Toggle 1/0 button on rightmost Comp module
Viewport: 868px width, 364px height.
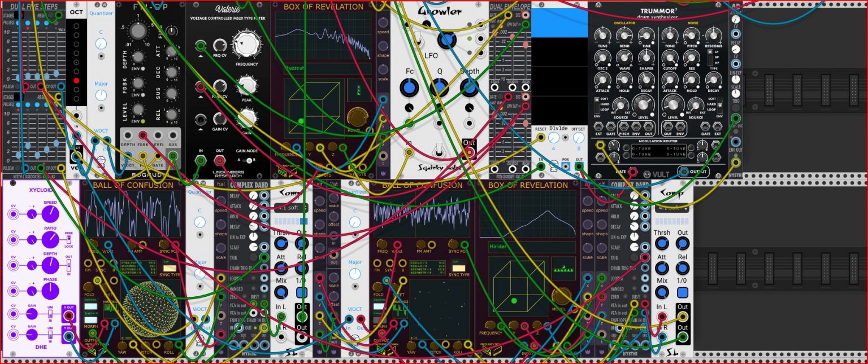(683, 292)
